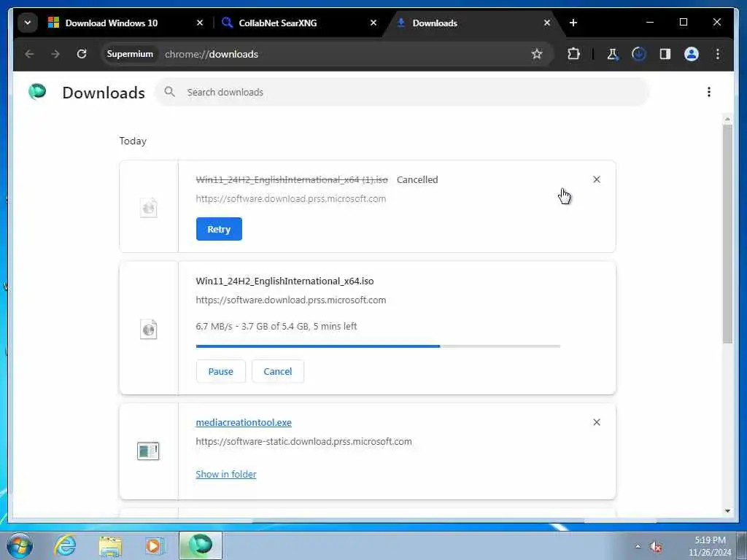Viewport: 747px width, 560px height.
Task: Open Windows Media Player from taskbar
Action: [x=155, y=545]
